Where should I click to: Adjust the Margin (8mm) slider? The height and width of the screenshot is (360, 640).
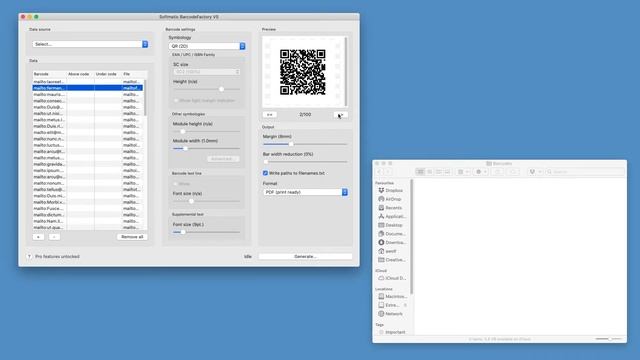click(x=291, y=144)
